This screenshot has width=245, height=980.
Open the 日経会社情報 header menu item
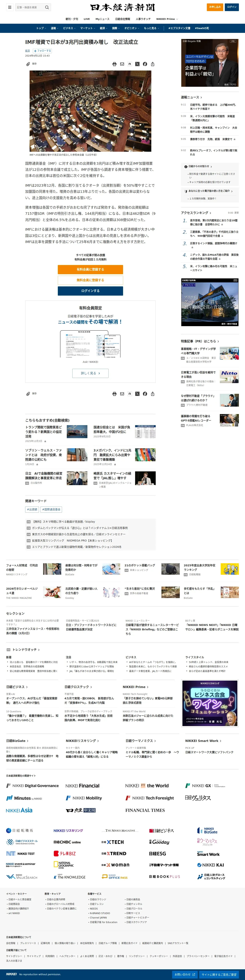pos(122,19)
